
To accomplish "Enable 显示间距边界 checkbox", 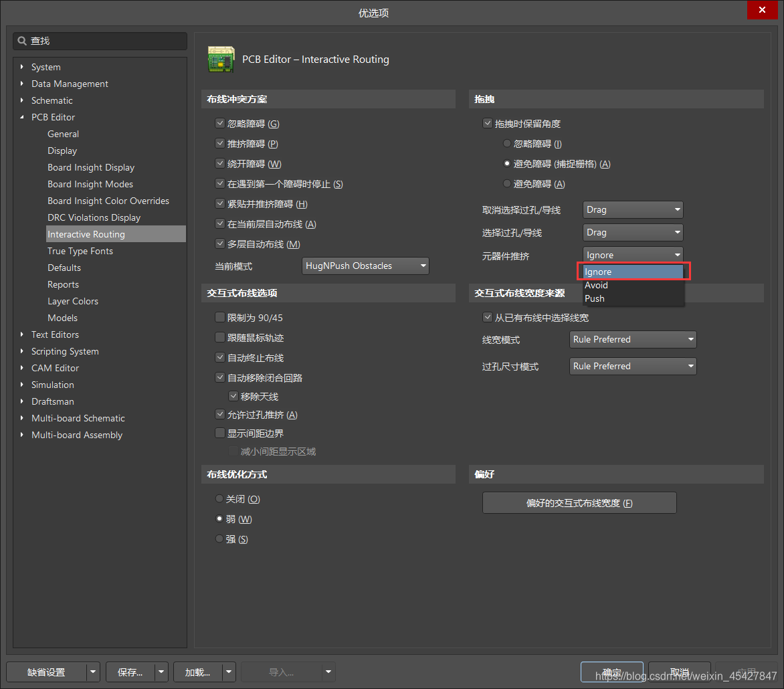I will point(220,433).
